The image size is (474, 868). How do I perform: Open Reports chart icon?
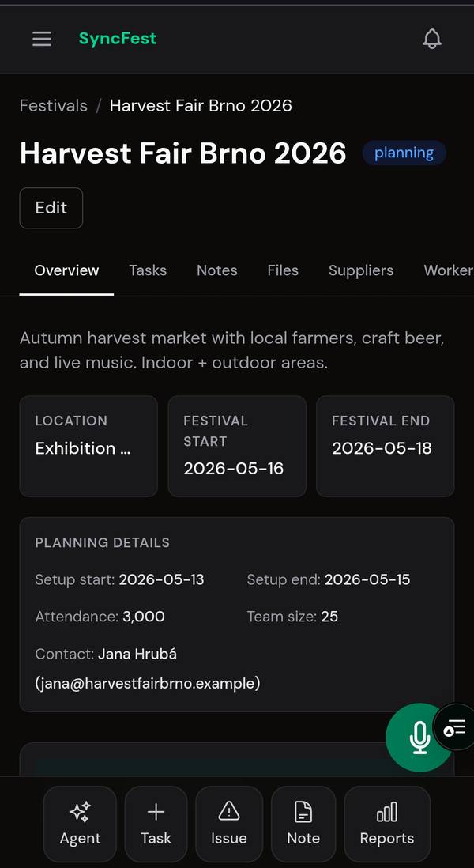pos(387,823)
